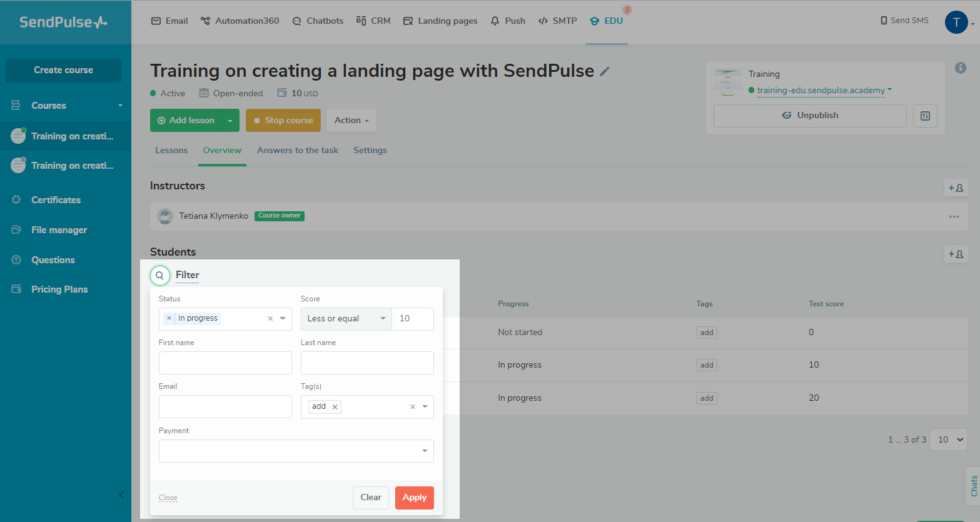Open the rows per page selector
The height and width of the screenshot is (522, 980).
pyautogui.click(x=948, y=439)
